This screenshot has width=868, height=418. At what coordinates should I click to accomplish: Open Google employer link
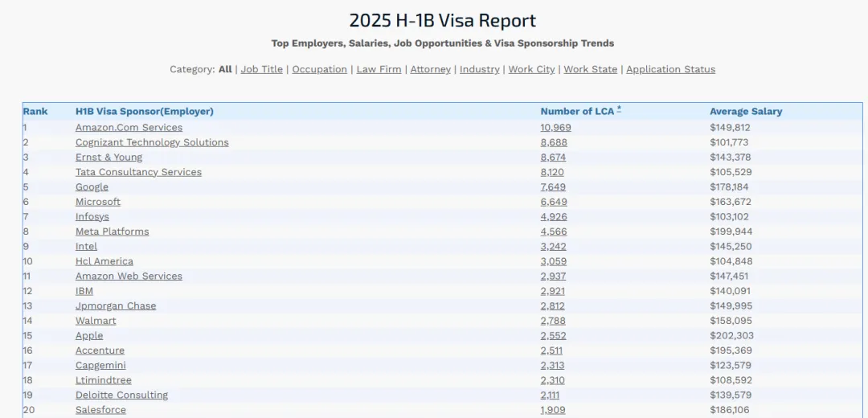(x=92, y=187)
